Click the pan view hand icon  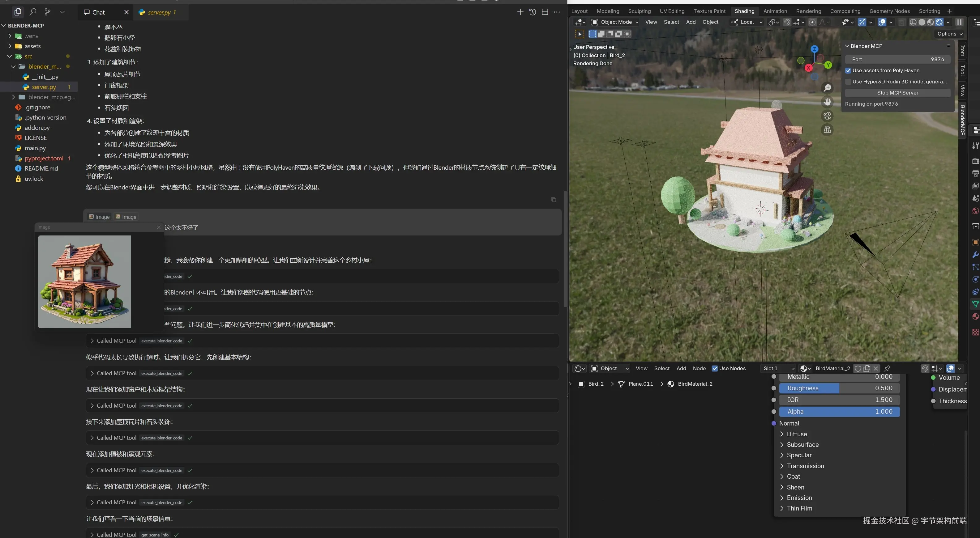[827, 102]
